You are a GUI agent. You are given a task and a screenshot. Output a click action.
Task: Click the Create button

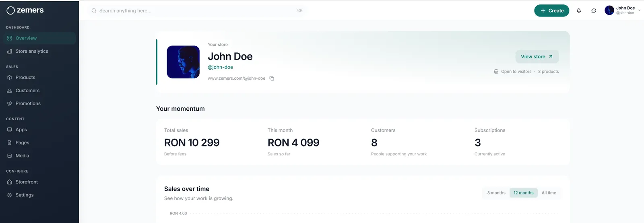(551, 11)
